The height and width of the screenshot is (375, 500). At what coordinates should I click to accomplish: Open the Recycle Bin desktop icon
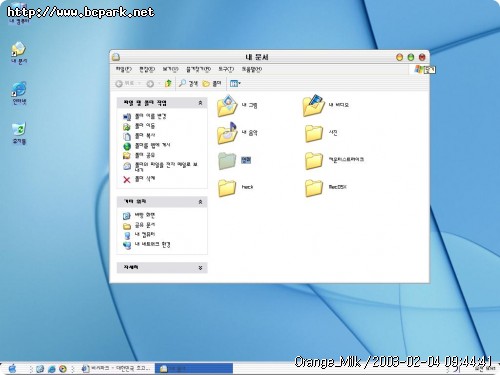pos(19,129)
